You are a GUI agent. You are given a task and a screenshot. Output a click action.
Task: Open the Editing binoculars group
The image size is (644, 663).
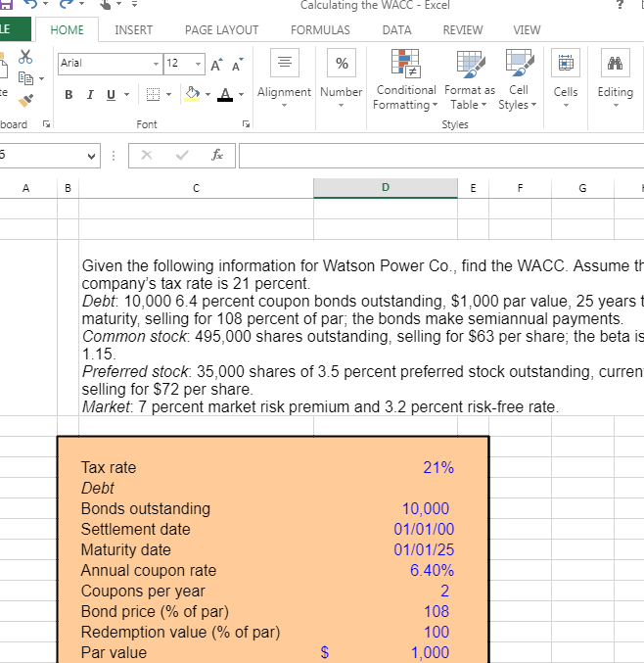point(616,78)
